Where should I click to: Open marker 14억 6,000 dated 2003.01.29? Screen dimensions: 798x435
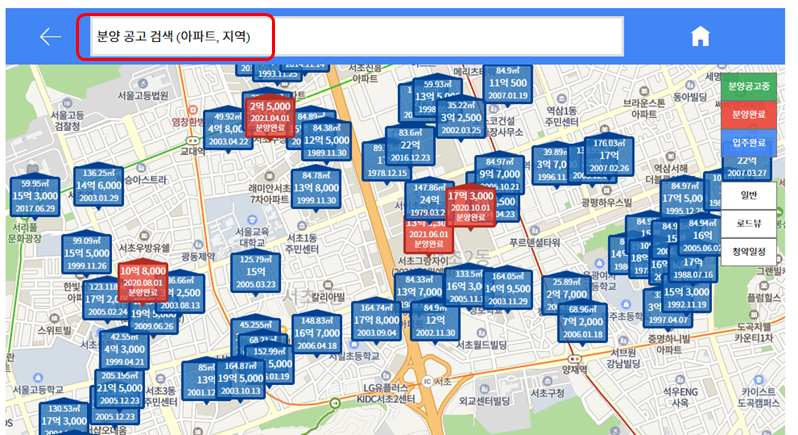click(x=98, y=186)
